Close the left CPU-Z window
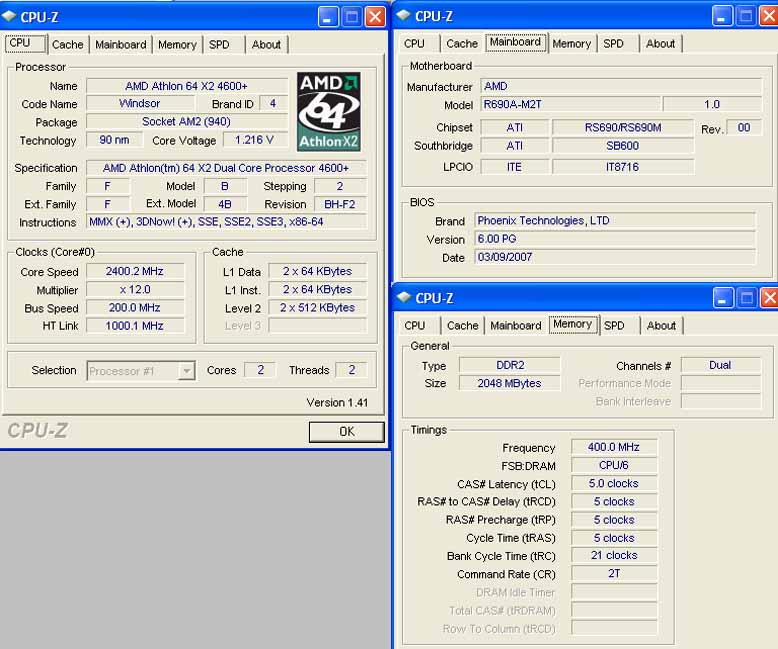 tap(375, 17)
